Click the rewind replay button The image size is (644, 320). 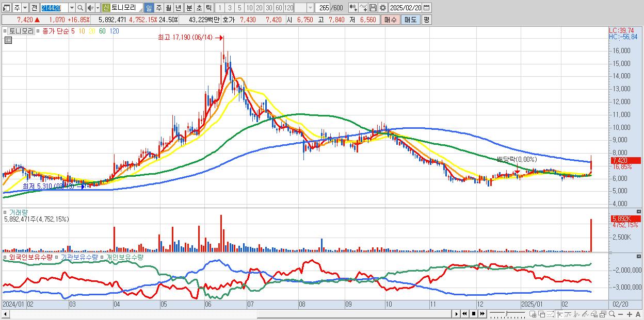464,314
